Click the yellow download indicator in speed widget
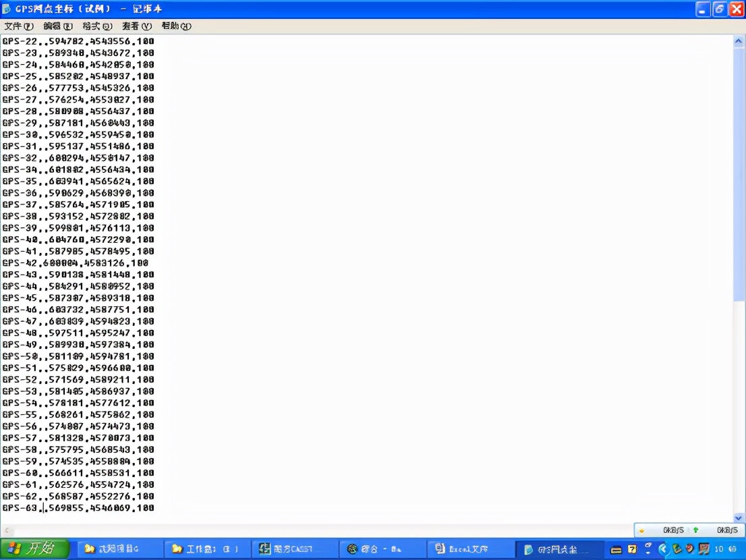This screenshot has height=560, width=746. (x=642, y=530)
